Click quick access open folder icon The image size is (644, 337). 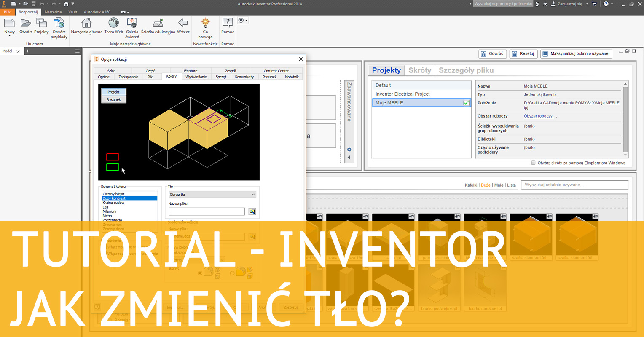[26, 4]
